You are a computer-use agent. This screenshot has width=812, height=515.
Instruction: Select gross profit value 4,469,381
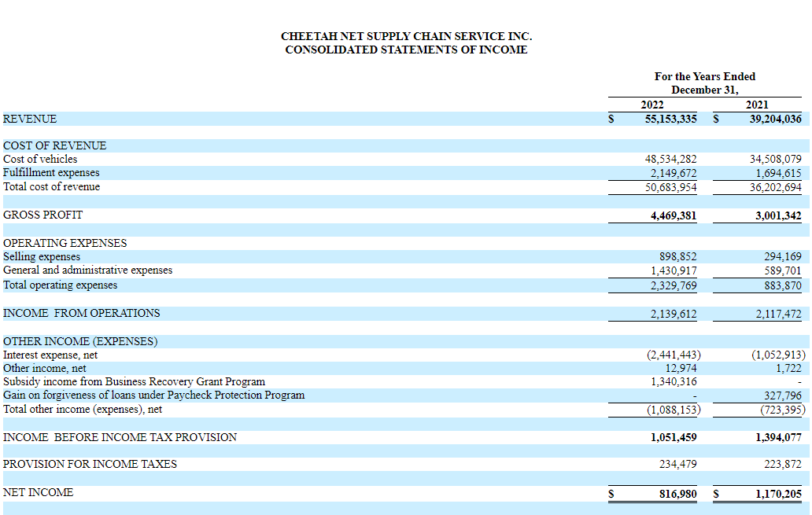(x=674, y=216)
